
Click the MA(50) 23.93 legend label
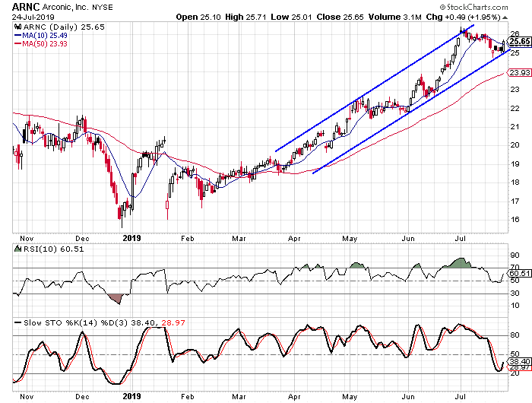click(x=41, y=44)
